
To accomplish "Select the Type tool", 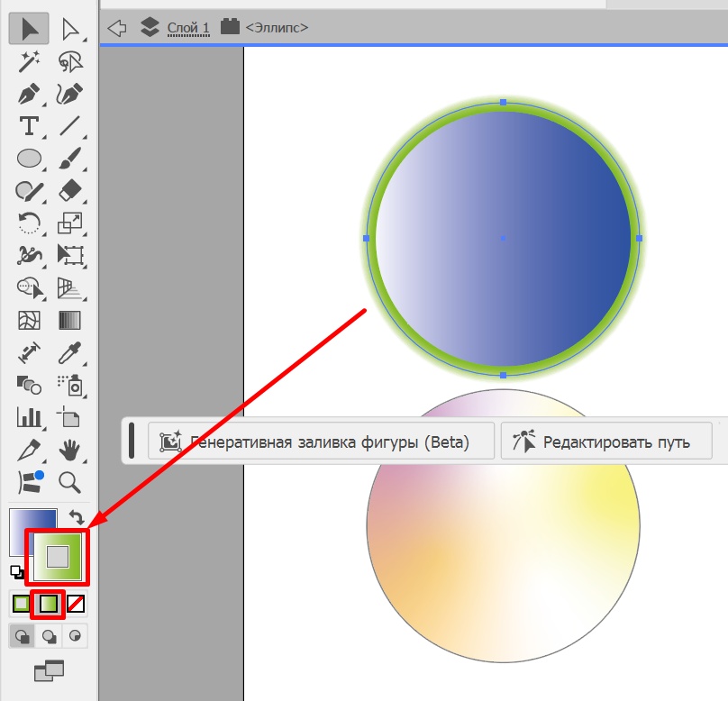I will (x=29, y=126).
